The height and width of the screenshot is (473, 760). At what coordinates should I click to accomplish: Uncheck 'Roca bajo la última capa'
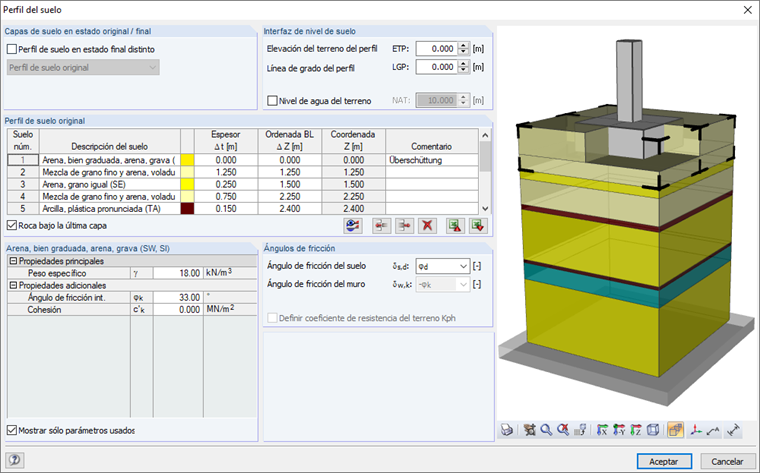pos(12,225)
